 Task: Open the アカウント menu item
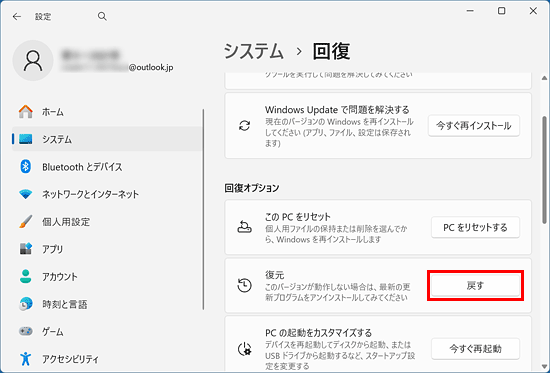pyautogui.click(x=107, y=277)
